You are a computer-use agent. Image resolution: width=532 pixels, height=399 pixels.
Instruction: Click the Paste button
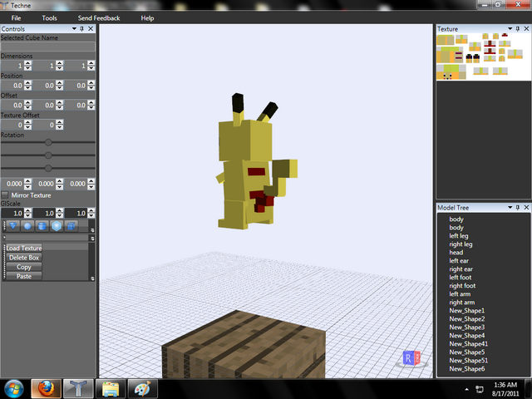(24, 276)
